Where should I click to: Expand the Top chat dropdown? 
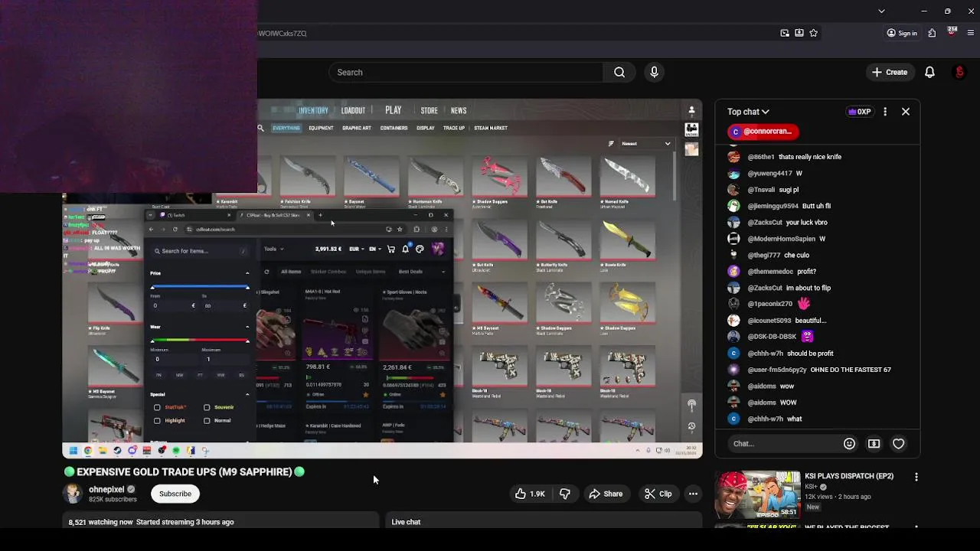748,112
